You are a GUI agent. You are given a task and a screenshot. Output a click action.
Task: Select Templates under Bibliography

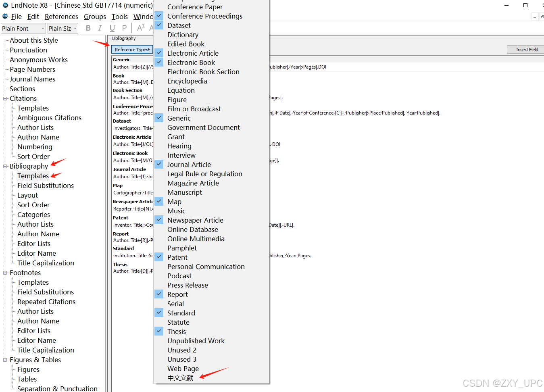[x=33, y=176]
